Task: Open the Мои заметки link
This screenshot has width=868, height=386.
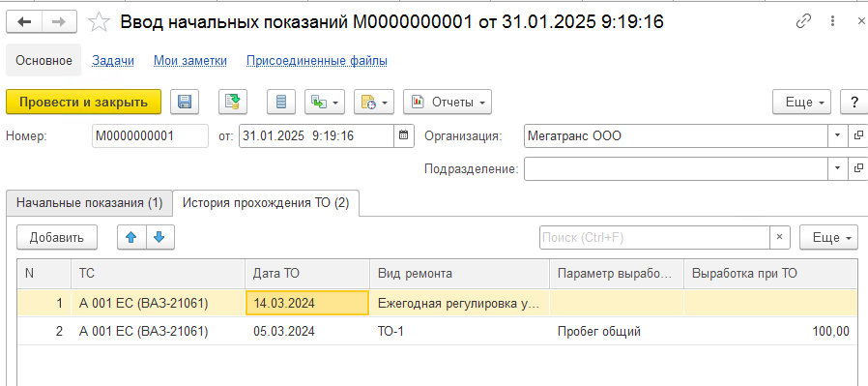Action: pos(190,61)
